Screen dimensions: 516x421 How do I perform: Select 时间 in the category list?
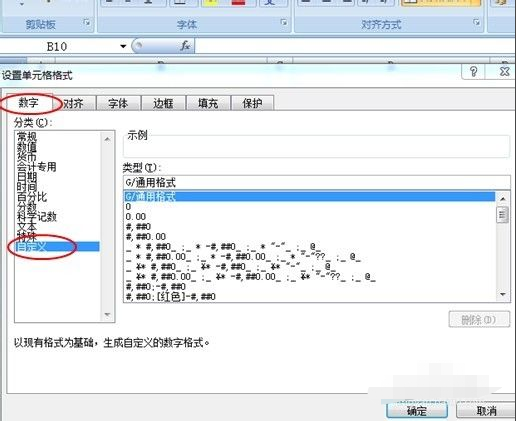pos(57,186)
